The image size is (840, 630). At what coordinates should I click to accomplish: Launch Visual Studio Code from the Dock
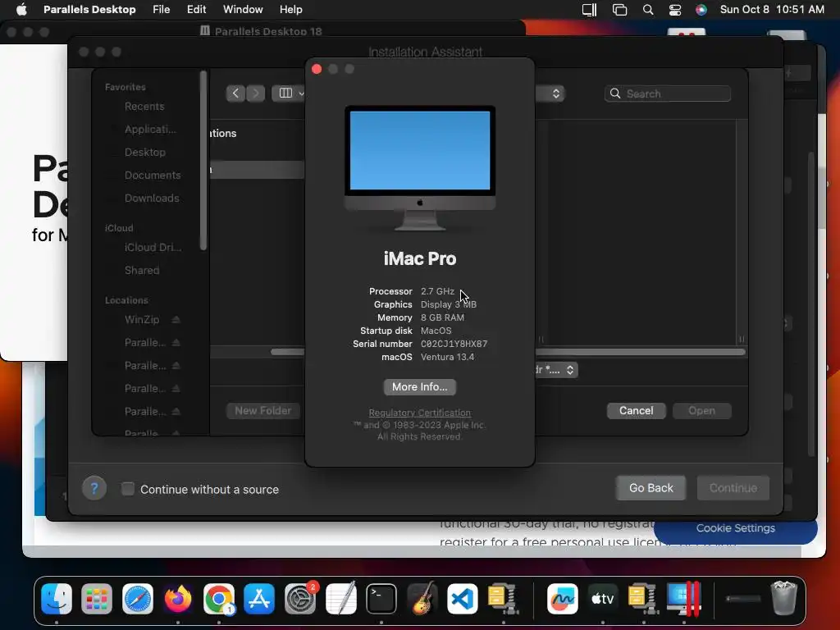463,598
